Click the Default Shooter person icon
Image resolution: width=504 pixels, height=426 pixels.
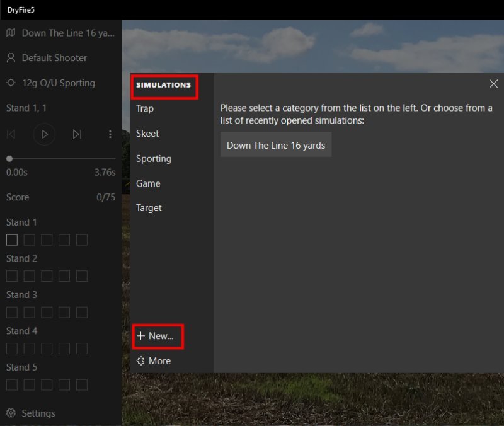tap(11, 58)
